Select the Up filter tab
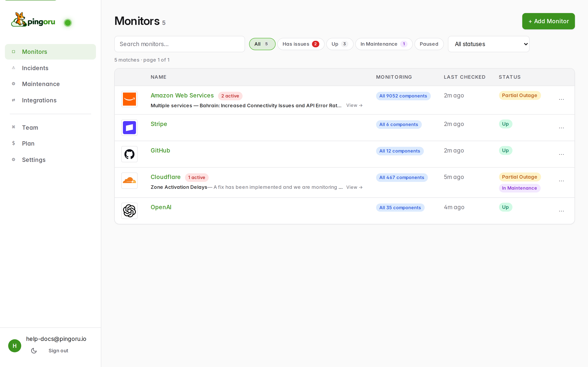 click(340, 44)
